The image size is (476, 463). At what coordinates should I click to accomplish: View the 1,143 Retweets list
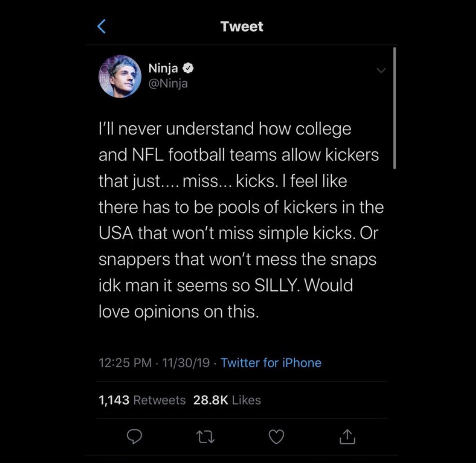pyautogui.click(x=142, y=400)
